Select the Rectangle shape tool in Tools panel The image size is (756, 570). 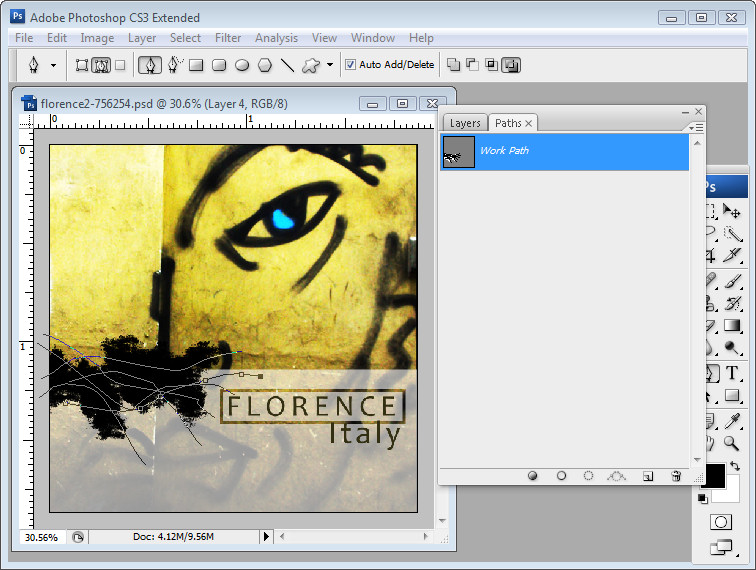coord(732,395)
